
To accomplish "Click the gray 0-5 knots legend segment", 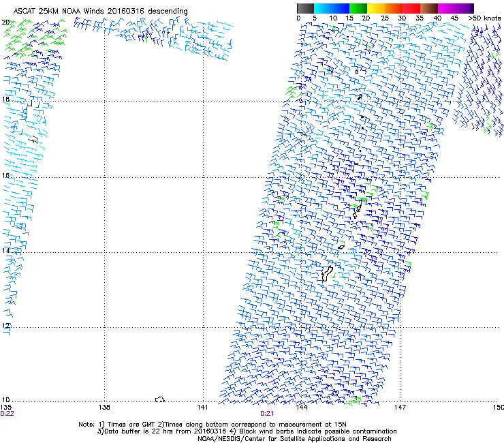I will [x=305, y=8].
